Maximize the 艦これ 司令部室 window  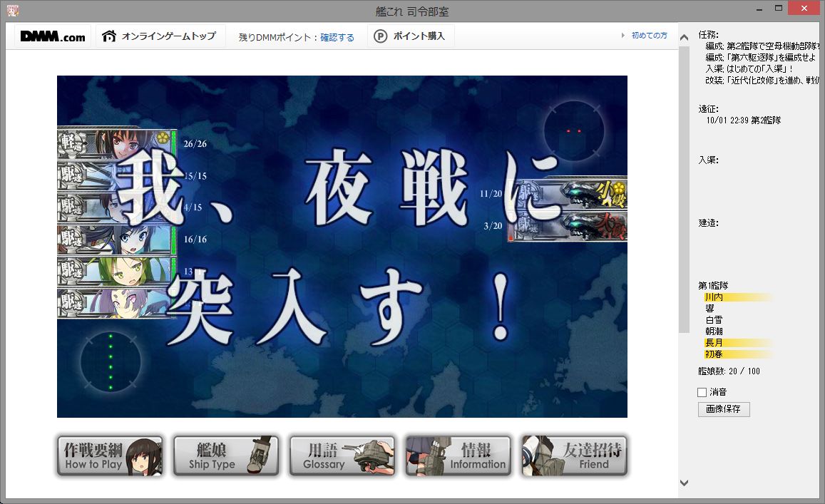pyautogui.click(x=779, y=8)
